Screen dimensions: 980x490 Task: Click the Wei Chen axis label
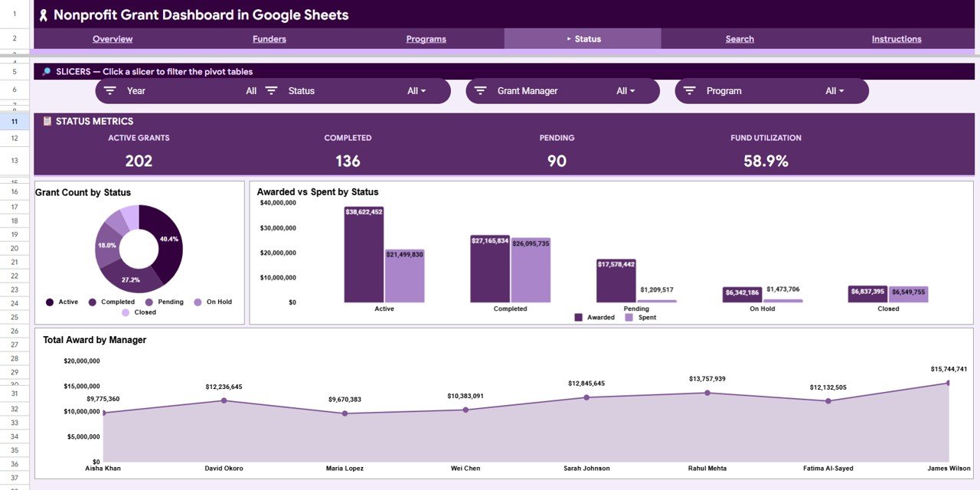[x=465, y=469]
